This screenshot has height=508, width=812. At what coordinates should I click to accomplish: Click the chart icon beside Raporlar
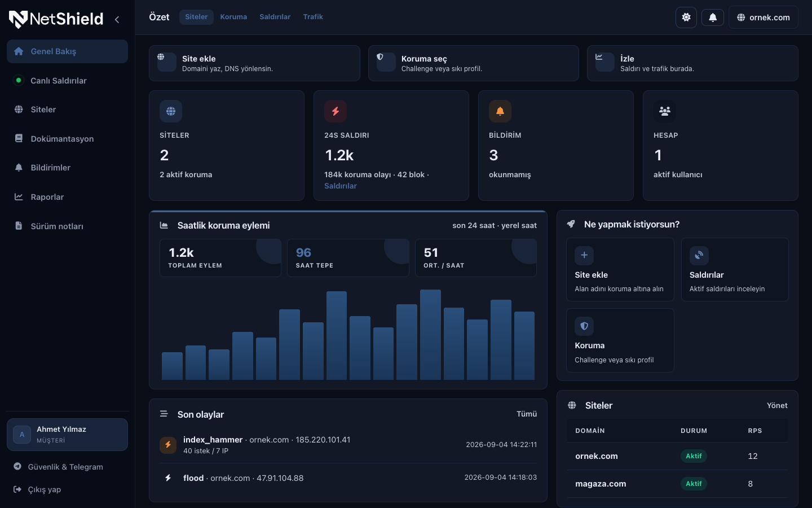pos(19,197)
